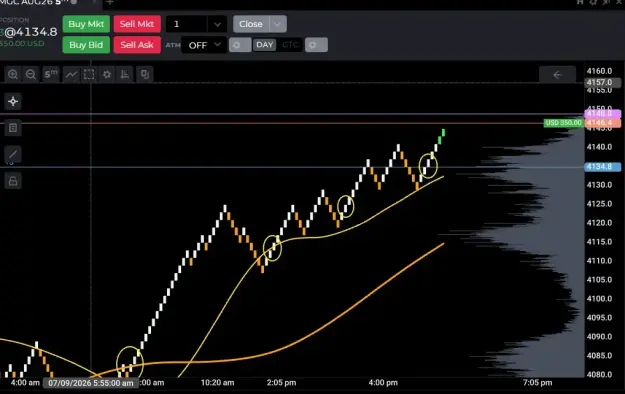Open the ATM strategy OFF dropdown
Screen dimensions: 625x394
[204, 45]
